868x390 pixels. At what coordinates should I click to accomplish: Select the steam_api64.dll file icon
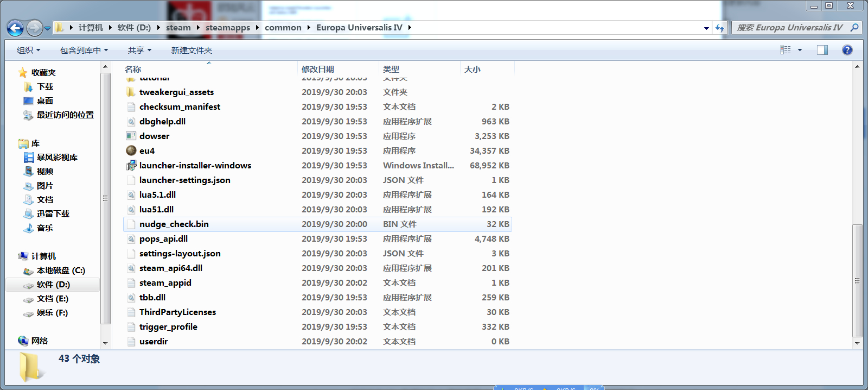tap(131, 268)
